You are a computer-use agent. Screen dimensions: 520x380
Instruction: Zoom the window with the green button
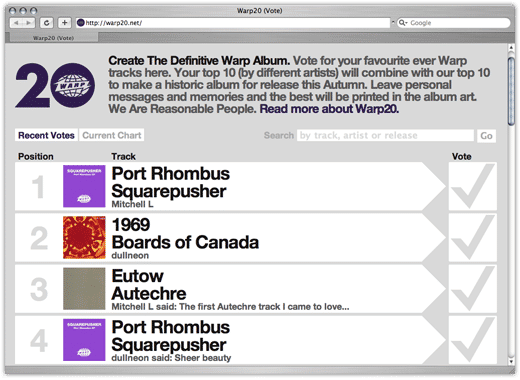[33, 11]
